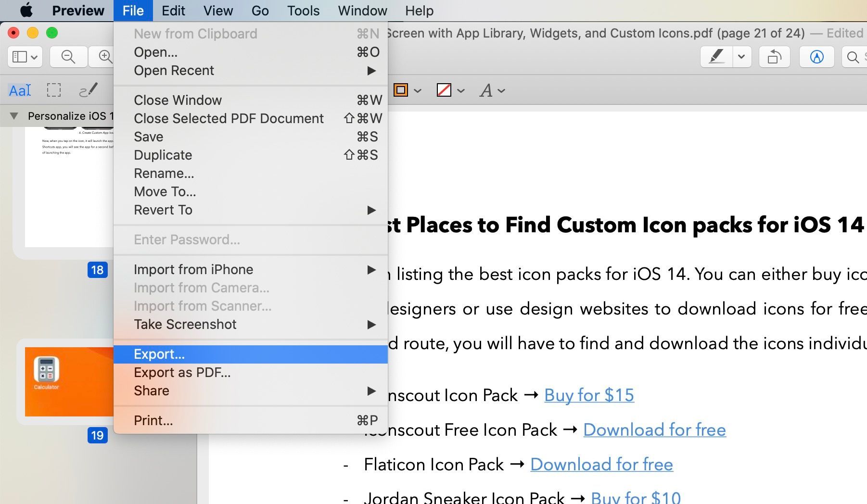Image resolution: width=867 pixels, height=504 pixels.
Task: Select Export as PDF... menu item
Action: (182, 372)
